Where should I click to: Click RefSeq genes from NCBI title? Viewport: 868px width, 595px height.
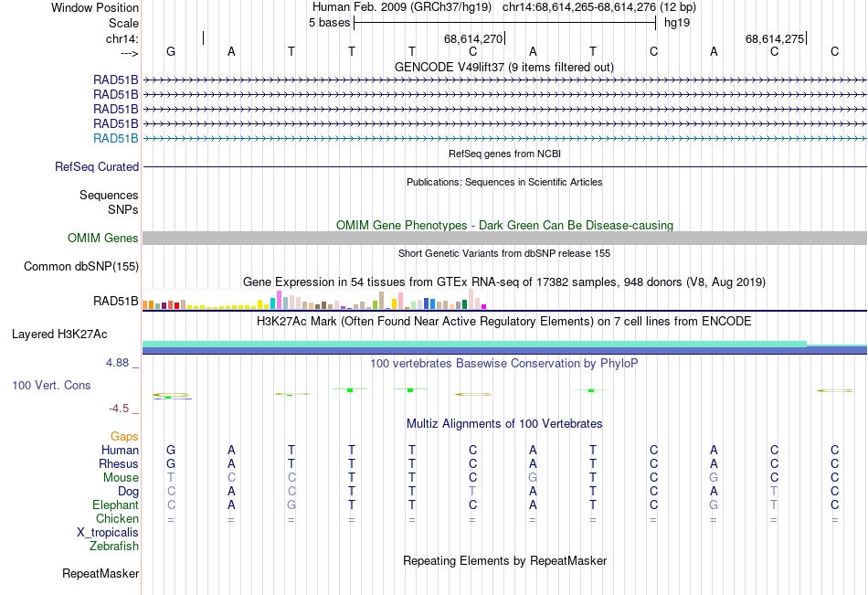pos(504,154)
